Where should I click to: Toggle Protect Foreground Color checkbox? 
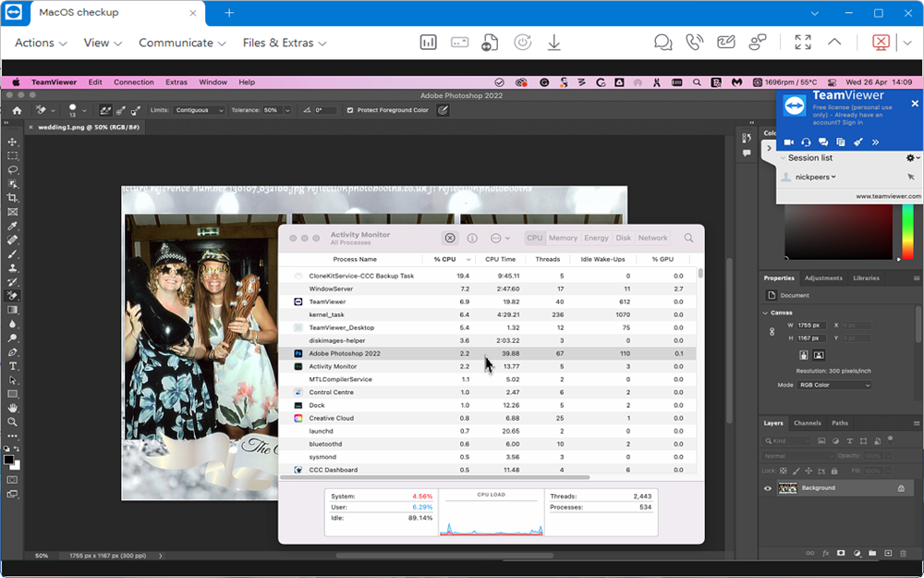[x=349, y=110]
